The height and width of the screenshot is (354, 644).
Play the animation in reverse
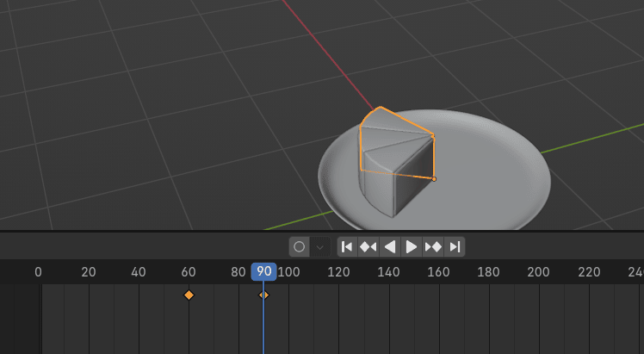390,247
